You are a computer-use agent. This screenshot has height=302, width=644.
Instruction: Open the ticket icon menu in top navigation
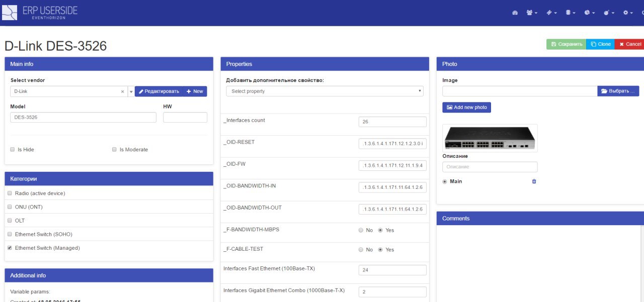coord(551,13)
